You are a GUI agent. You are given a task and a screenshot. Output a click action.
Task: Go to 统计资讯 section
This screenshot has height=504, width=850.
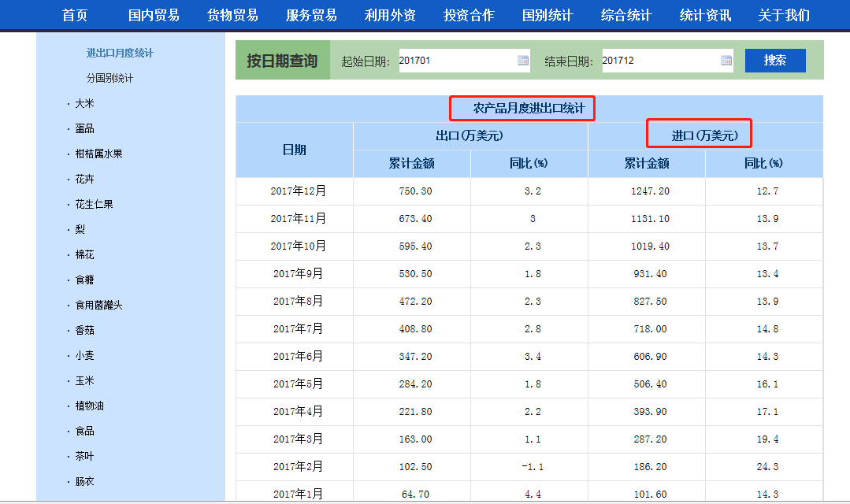(x=705, y=15)
